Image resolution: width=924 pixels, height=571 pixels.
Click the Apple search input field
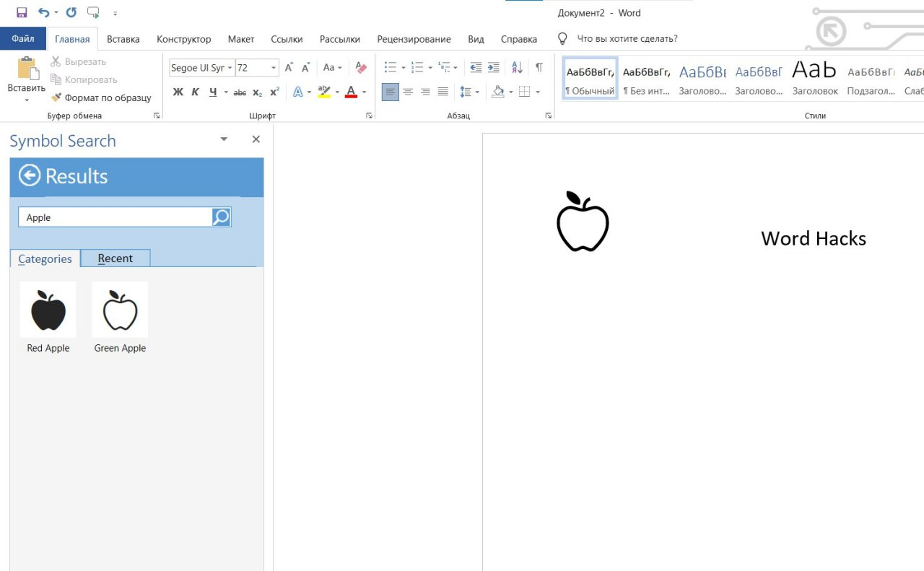115,217
